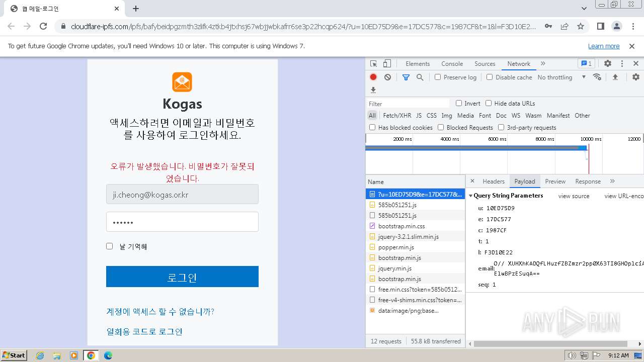
Task: Stop recording the network log
Action: pyautogui.click(x=373, y=77)
